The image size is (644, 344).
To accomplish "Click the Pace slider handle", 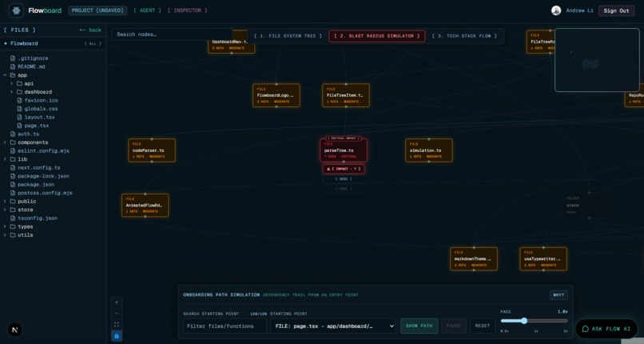I will coord(524,321).
